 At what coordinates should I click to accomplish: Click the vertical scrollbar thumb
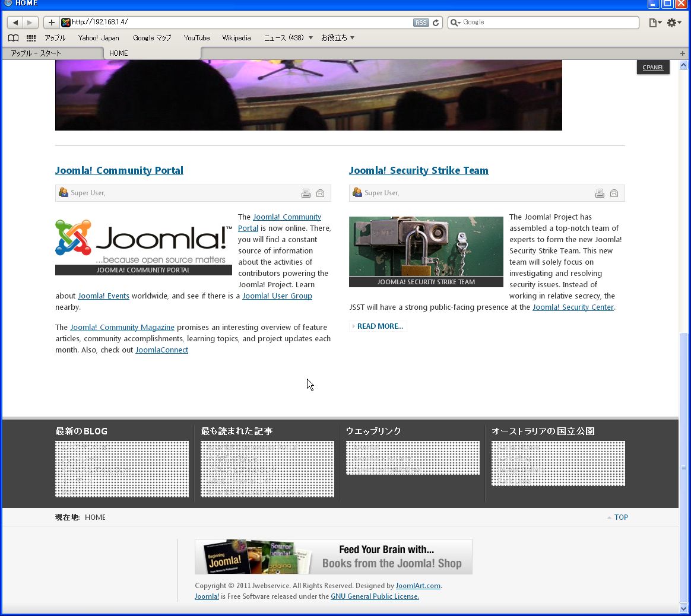tap(683, 466)
